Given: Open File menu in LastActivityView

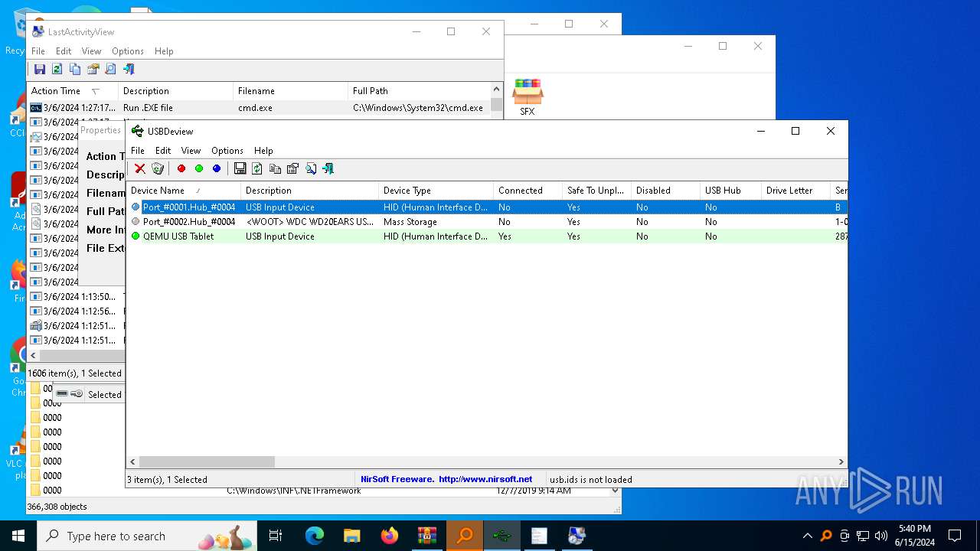Looking at the screenshot, I should point(38,51).
